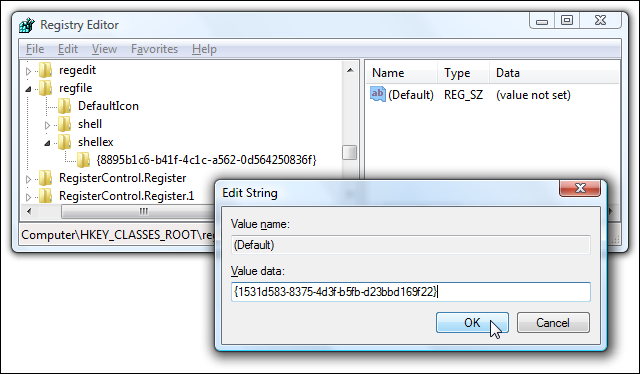This screenshot has height=374, width=640.
Task: Click the Value name field in Edit String
Action: click(x=411, y=245)
